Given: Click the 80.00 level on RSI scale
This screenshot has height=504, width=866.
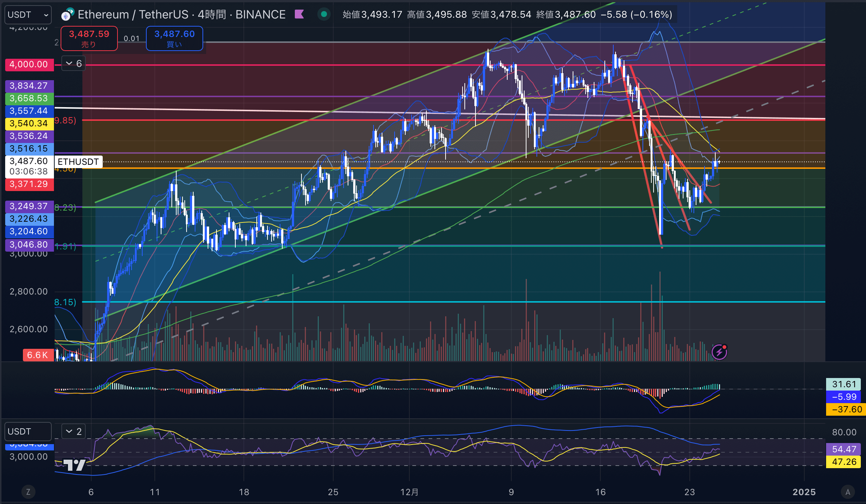Looking at the screenshot, I should [844, 432].
